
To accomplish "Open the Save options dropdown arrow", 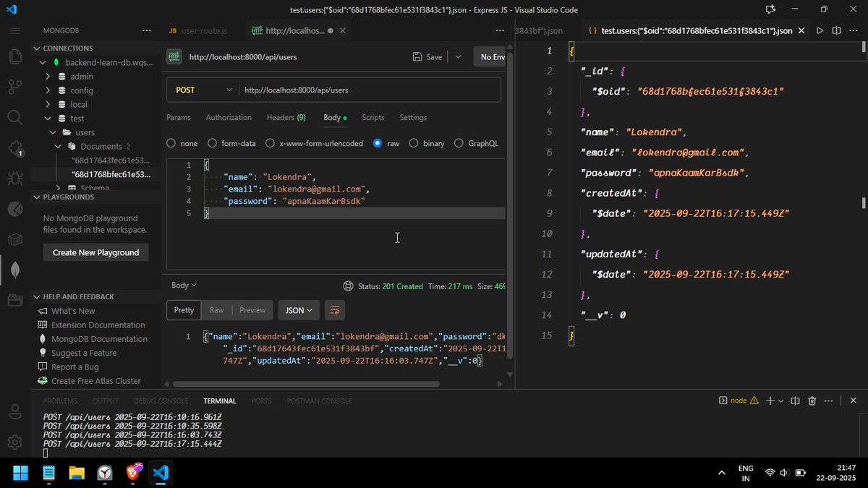I will [x=458, y=56].
